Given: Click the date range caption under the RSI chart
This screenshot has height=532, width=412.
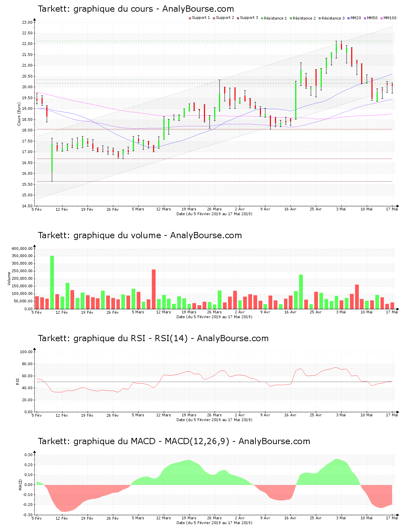Looking at the screenshot, I should pos(214,420).
